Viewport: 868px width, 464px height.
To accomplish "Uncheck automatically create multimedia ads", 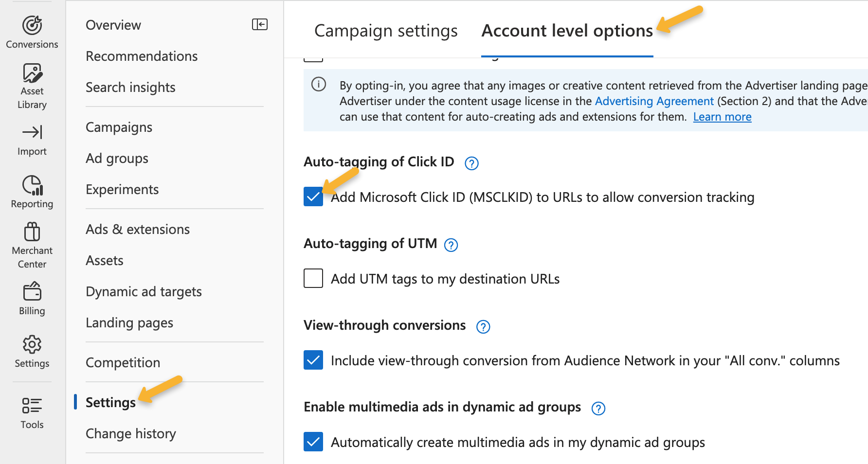I will pyautogui.click(x=313, y=442).
